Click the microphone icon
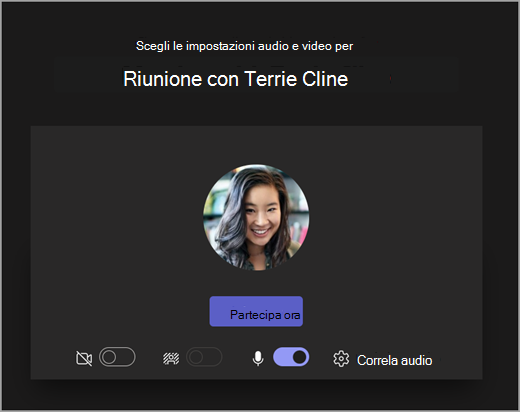 pos(258,358)
